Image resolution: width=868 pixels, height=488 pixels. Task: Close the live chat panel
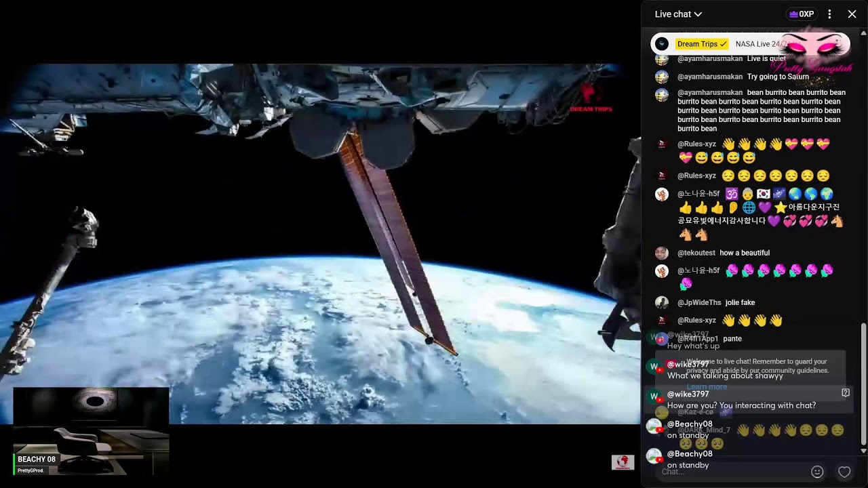tap(852, 14)
